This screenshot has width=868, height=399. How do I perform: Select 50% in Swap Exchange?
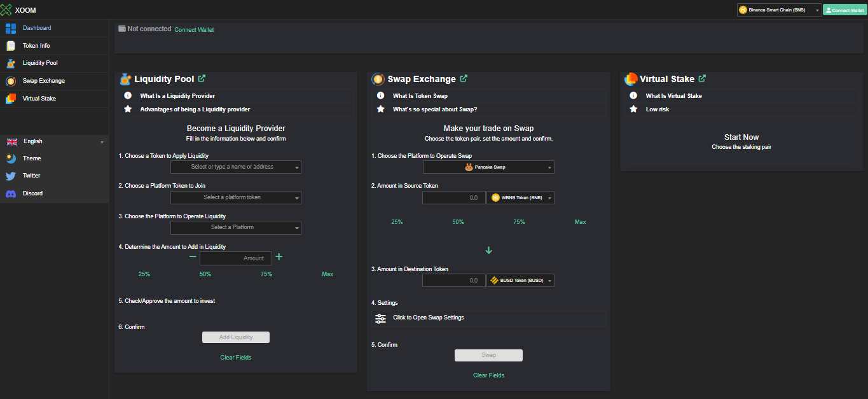click(458, 222)
